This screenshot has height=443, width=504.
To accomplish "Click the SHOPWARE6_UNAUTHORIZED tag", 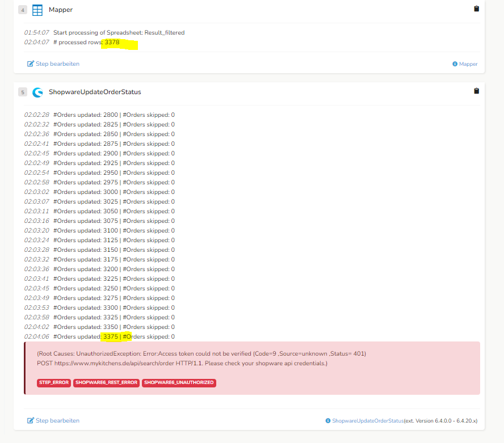I will tap(179, 383).
